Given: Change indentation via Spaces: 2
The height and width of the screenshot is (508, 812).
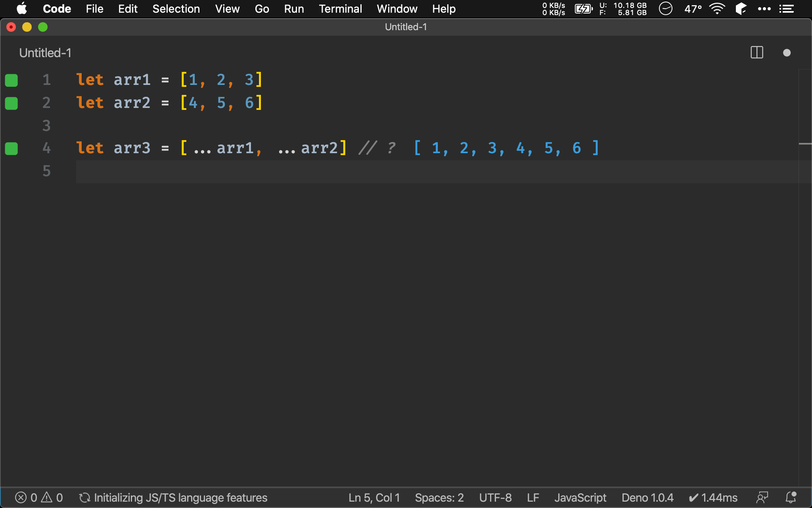Looking at the screenshot, I should click(x=439, y=497).
